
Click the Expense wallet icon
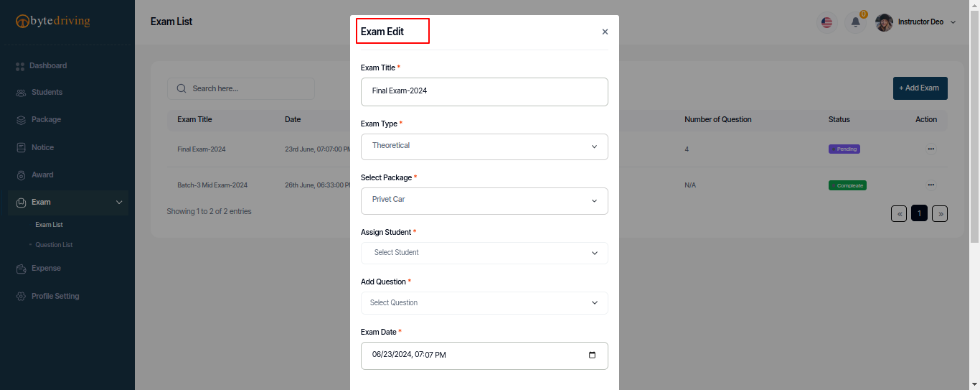click(x=21, y=269)
